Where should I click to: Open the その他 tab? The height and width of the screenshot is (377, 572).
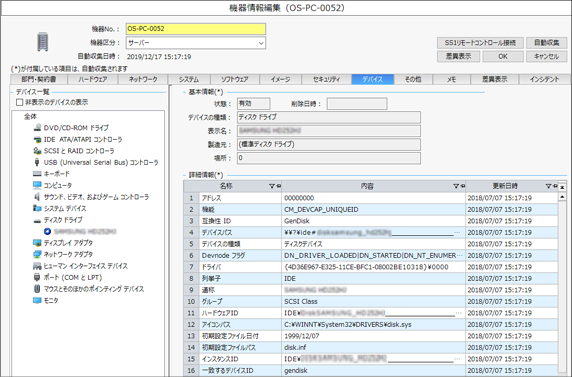pos(413,79)
